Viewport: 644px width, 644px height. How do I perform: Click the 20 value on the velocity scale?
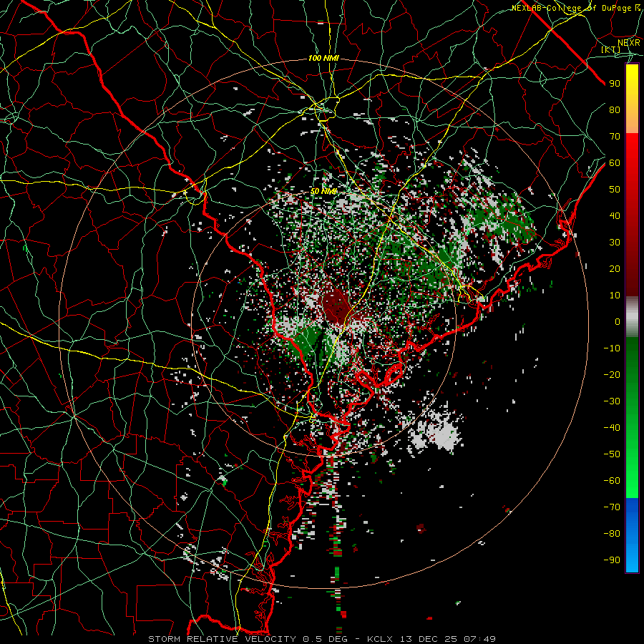pos(615,268)
